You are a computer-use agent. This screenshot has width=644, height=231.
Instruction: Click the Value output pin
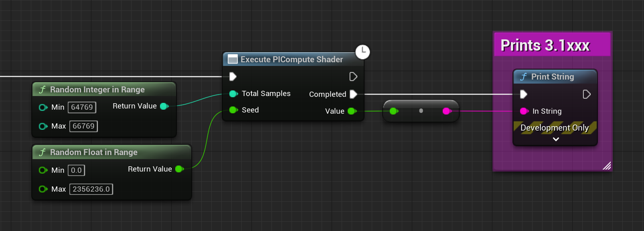pyautogui.click(x=352, y=111)
